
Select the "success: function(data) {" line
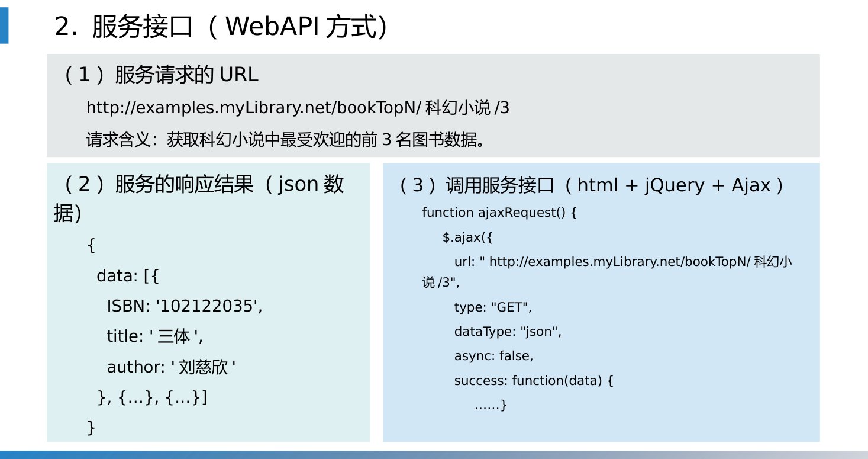tap(534, 380)
